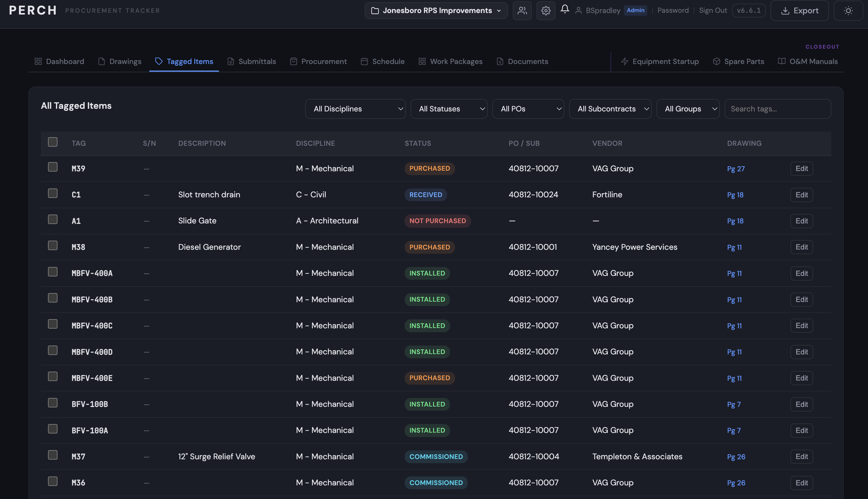Click the BSpradley user profile icon
This screenshot has height=499, width=868.
click(579, 11)
